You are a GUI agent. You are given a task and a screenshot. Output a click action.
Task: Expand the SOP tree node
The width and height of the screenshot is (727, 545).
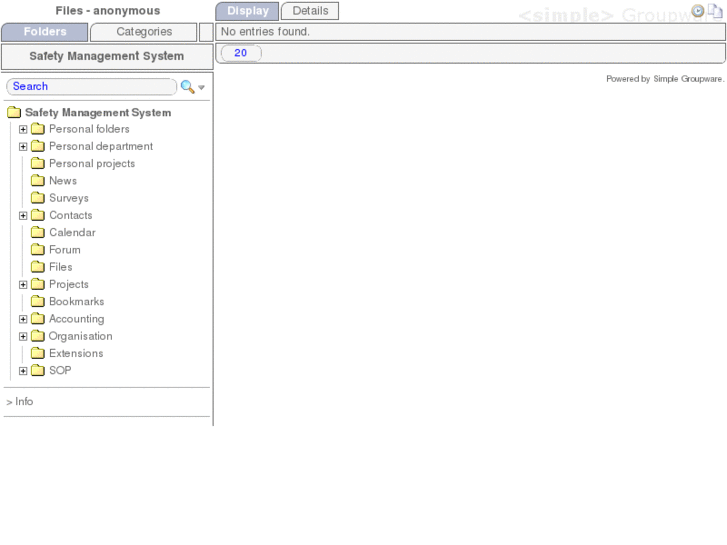(x=23, y=371)
